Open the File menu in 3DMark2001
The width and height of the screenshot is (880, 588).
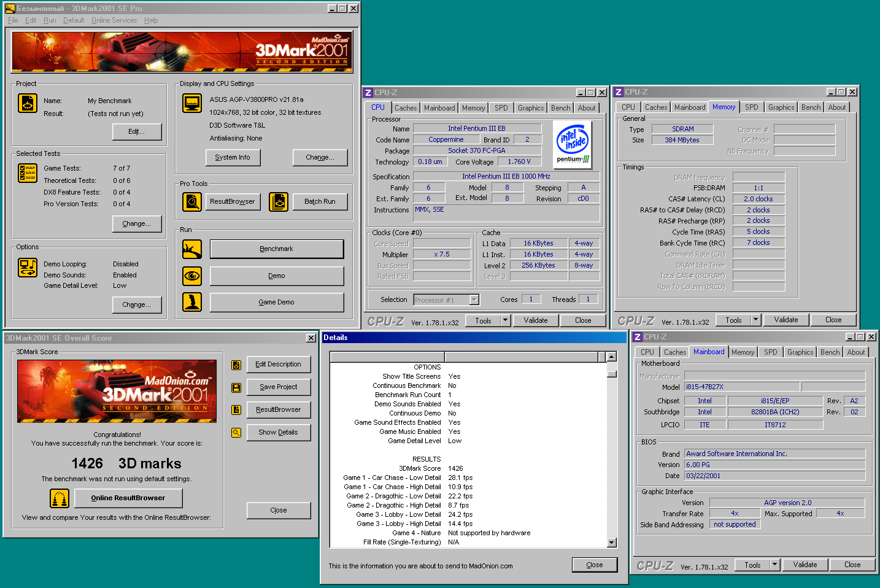(x=13, y=20)
